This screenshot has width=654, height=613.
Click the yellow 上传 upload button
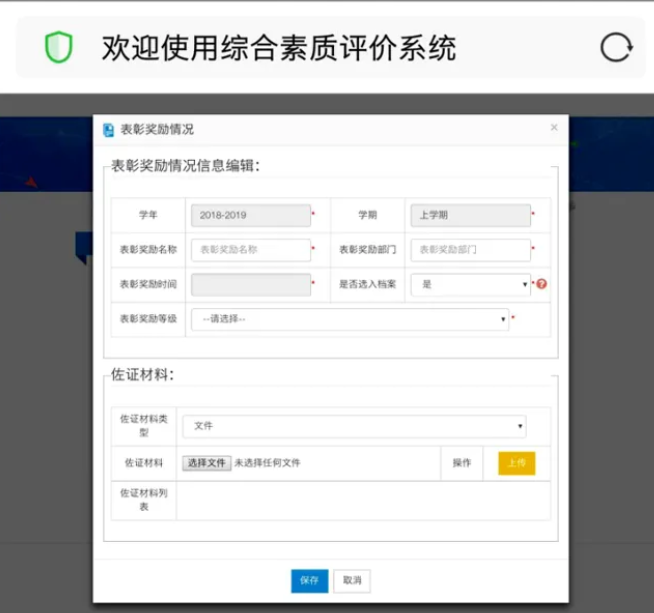point(516,463)
